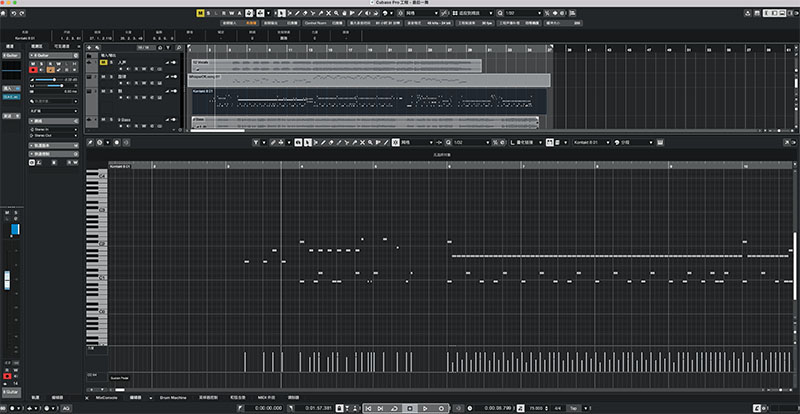Select the arrow tool in Key Editor toolbar
This screenshot has width=800, height=414.
pos(308,142)
